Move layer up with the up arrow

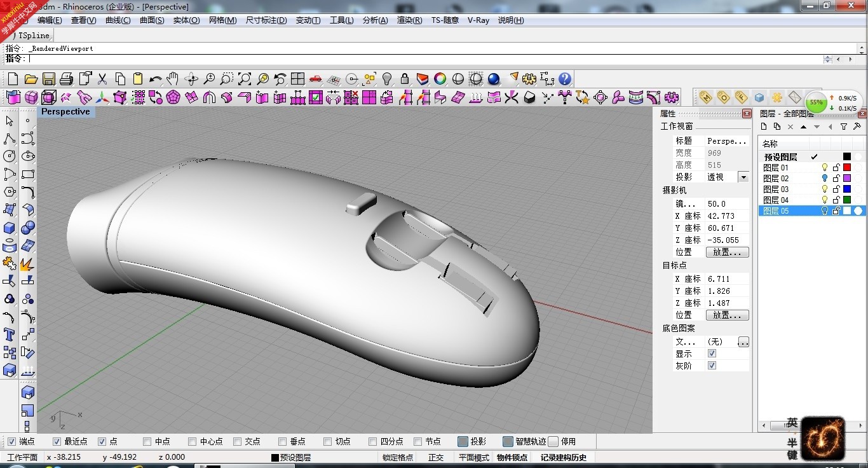pos(803,127)
